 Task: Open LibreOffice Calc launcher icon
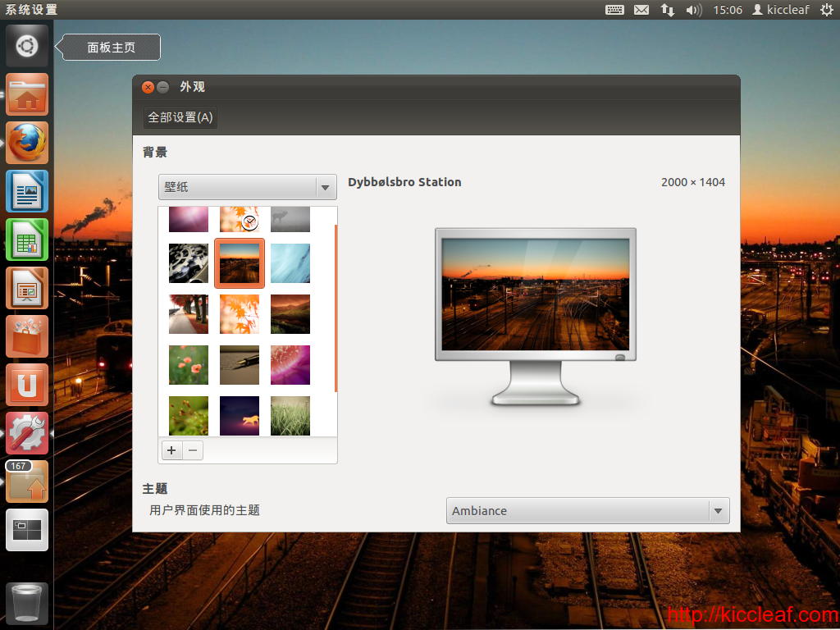point(27,240)
